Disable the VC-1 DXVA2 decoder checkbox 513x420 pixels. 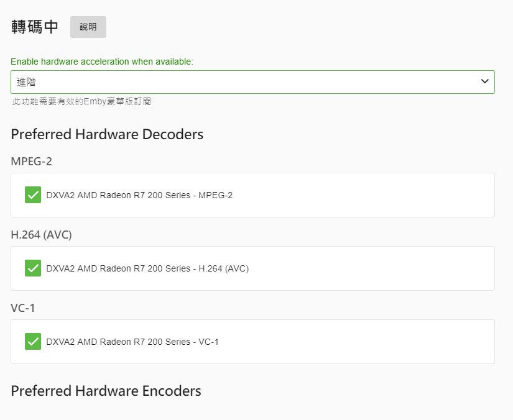coord(33,342)
